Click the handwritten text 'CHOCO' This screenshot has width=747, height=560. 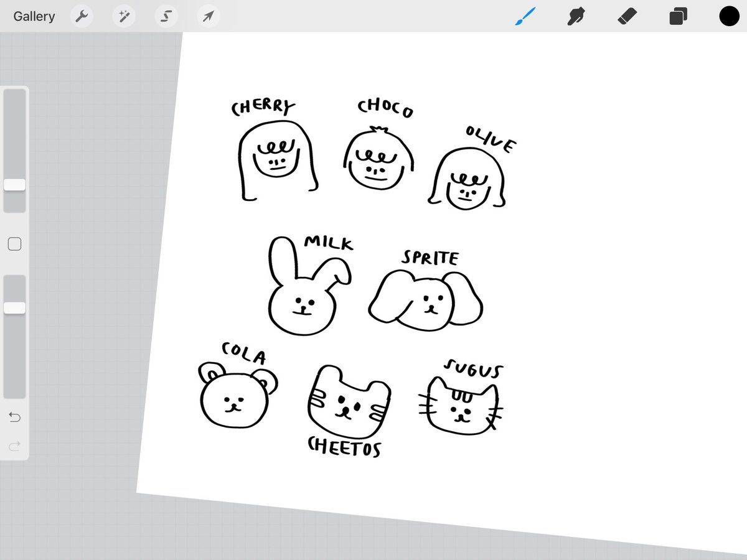385,108
